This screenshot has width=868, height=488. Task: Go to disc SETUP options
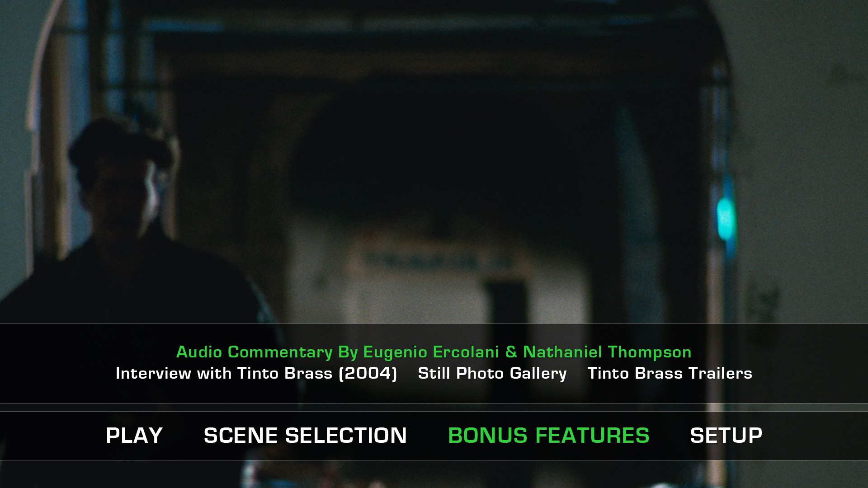726,436
